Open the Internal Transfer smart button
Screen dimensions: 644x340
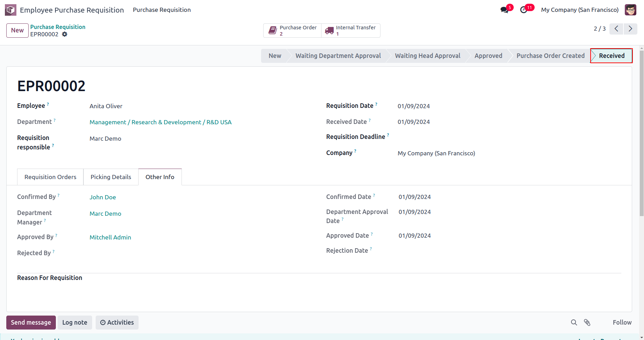pyautogui.click(x=350, y=30)
